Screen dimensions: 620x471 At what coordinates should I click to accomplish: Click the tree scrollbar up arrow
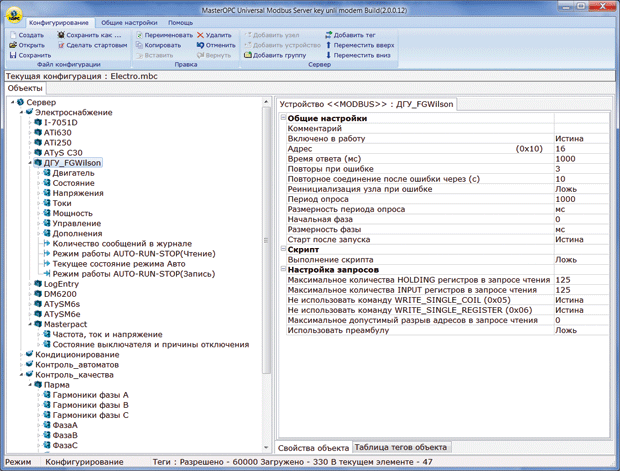pos(266,102)
